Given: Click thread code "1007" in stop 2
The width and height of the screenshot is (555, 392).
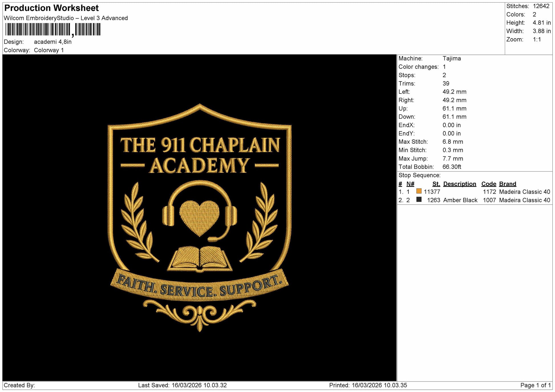Looking at the screenshot, I should coord(490,200).
